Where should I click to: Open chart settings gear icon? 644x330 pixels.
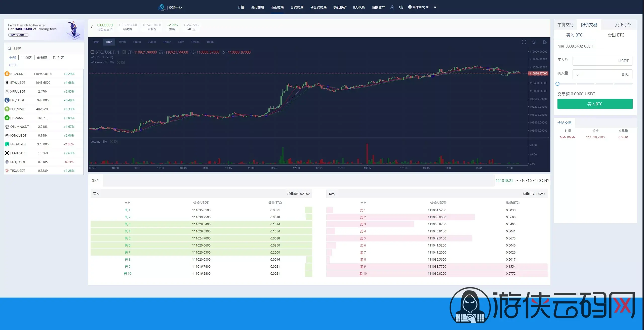coord(545,42)
